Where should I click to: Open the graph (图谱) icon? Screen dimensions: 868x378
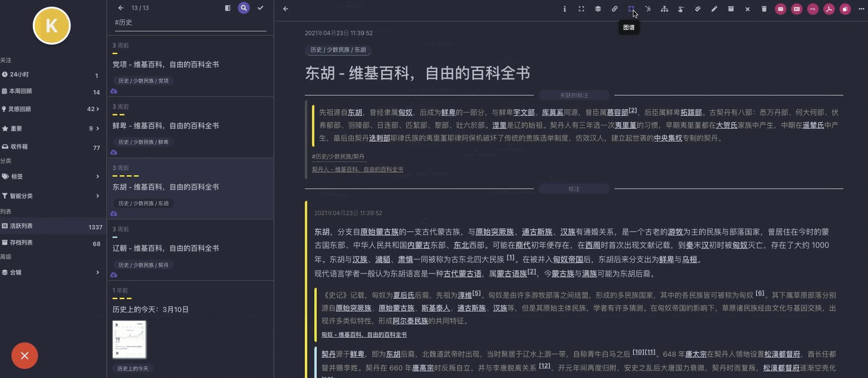(631, 9)
